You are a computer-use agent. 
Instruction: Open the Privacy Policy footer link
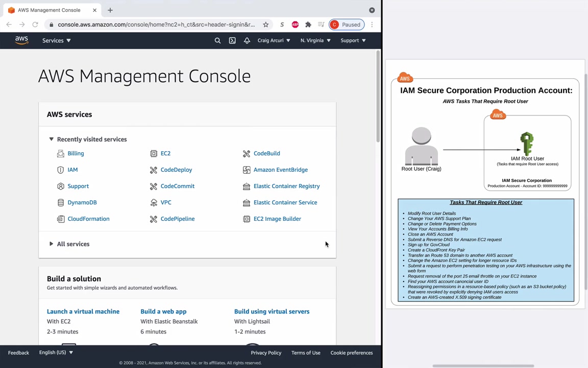coord(266,353)
